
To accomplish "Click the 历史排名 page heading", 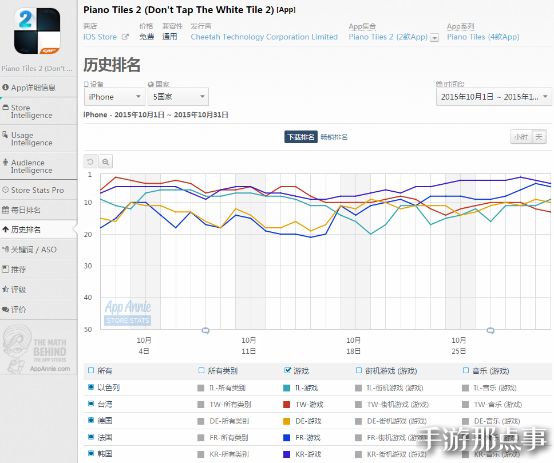I will (x=112, y=65).
